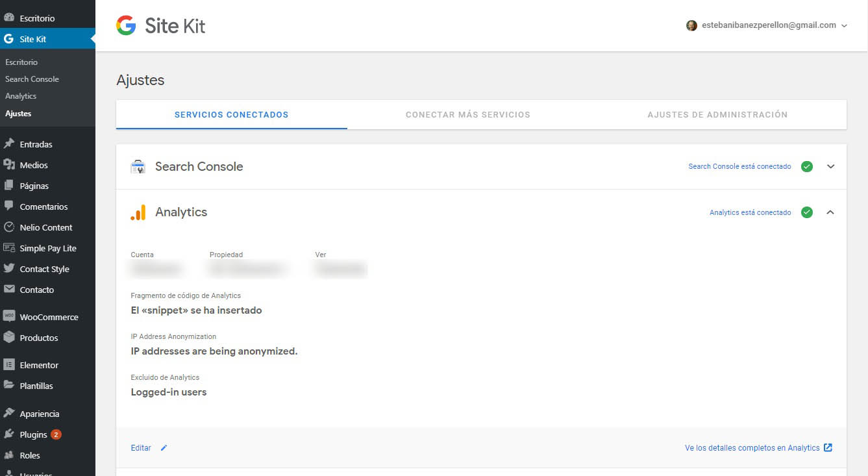Click the text El «snippet» se ha insertado

pyautogui.click(x=196, y=310)
